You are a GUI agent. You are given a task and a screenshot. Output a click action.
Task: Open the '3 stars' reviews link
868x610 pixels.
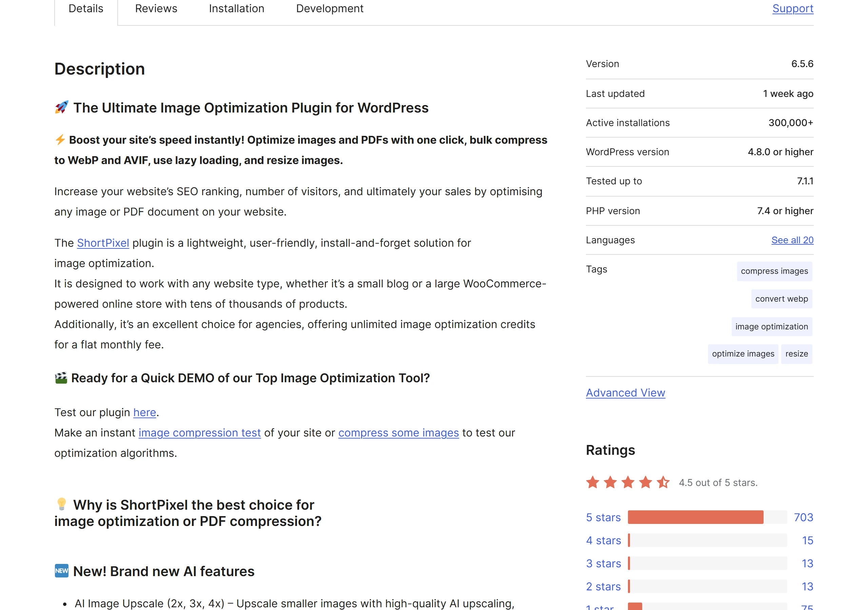[604, 564]
